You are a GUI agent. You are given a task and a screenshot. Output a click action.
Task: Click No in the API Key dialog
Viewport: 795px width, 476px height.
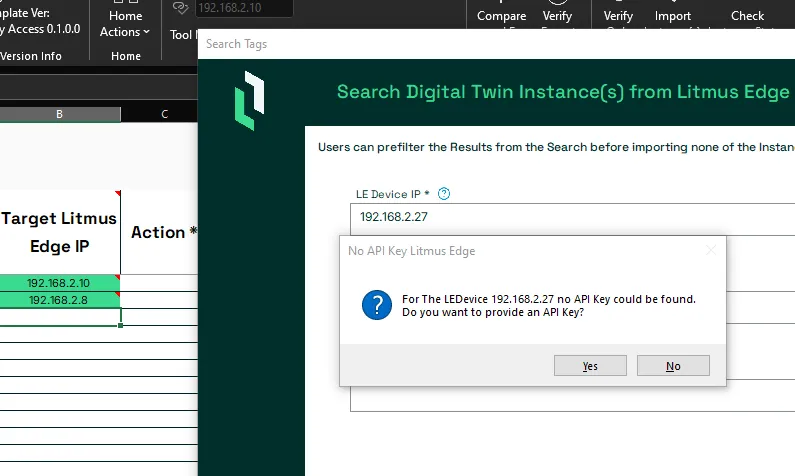pyautogui.click(x=673, y=365)
